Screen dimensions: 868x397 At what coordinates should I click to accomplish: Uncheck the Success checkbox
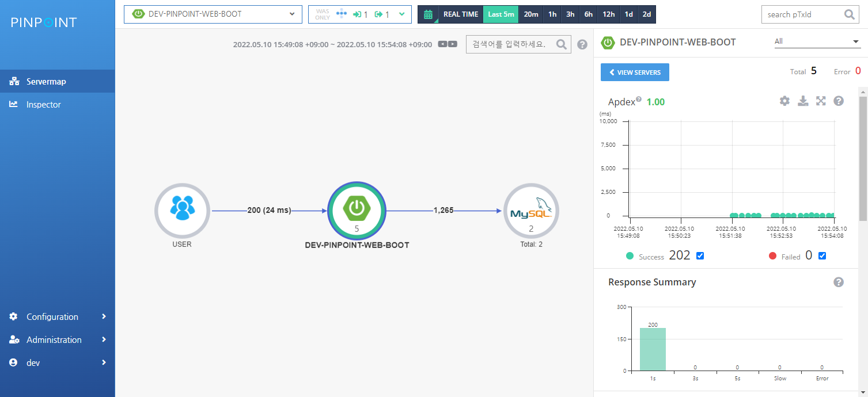coord(700,256)
